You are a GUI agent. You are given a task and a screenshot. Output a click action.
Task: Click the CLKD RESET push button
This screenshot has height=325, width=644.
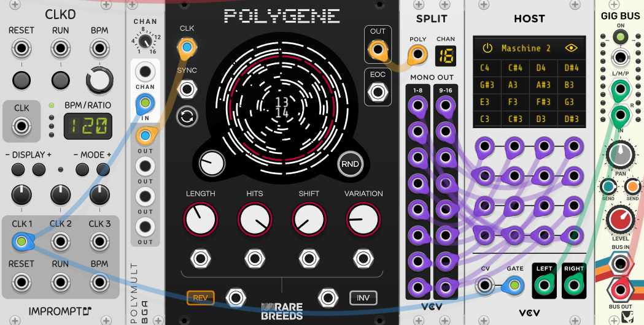coord(21,80)
